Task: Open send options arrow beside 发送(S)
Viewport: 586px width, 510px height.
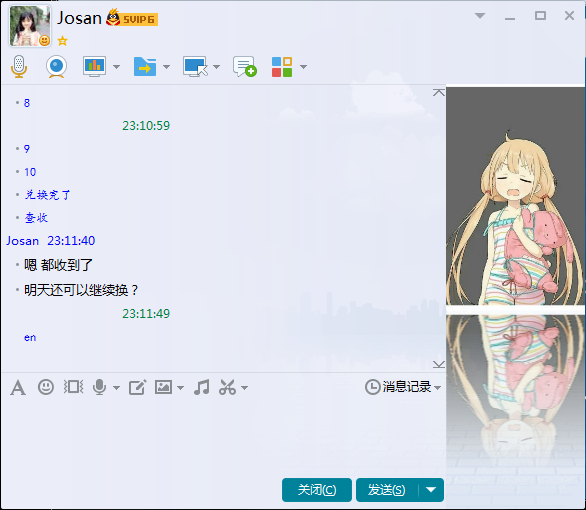Action: click(431, 489)
